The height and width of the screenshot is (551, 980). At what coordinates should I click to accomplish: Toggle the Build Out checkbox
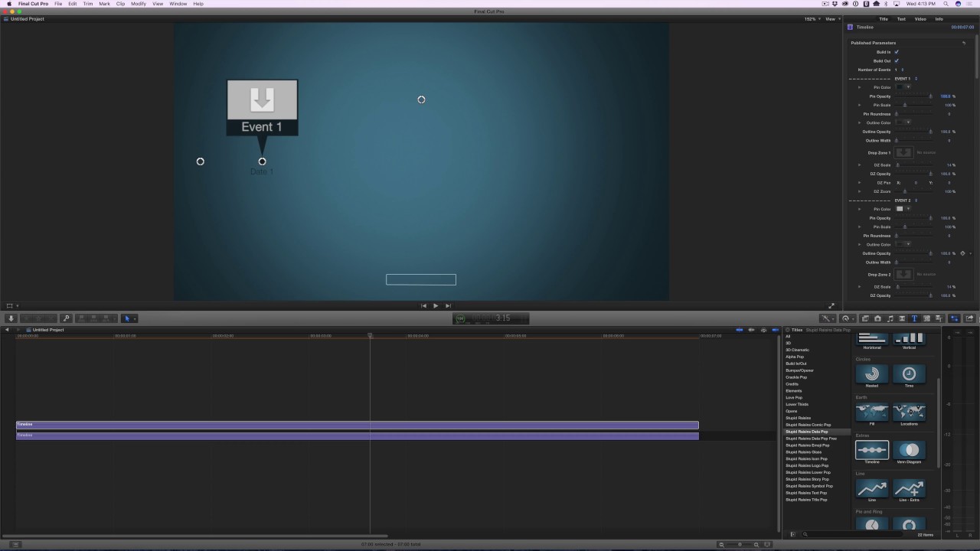897,61
